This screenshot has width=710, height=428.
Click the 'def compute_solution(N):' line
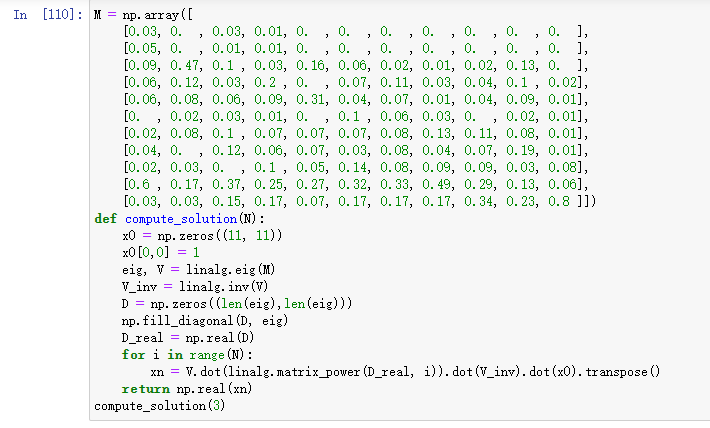[179, 219]
